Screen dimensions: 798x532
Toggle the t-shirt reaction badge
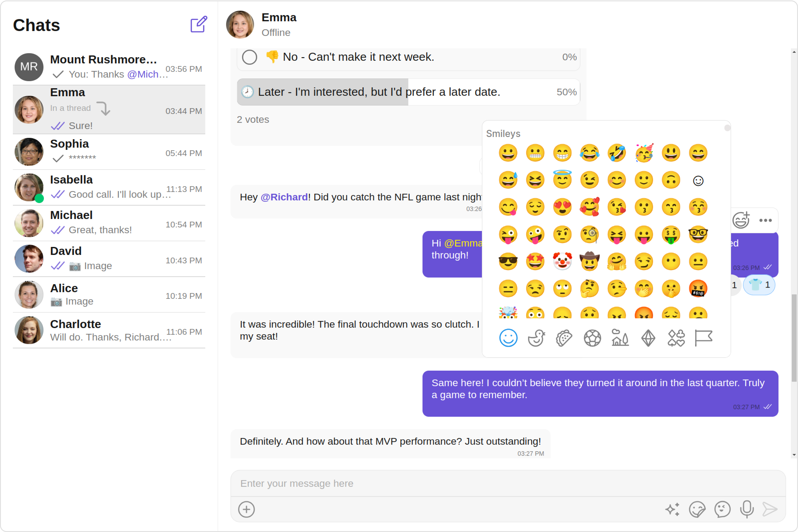(x=759, y=285)
